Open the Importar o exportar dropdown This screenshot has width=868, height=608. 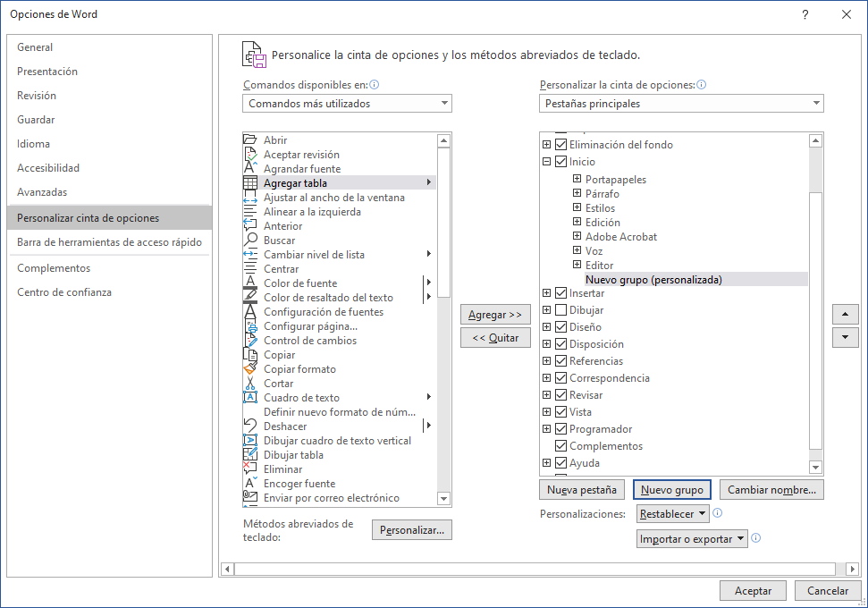[692, 539]
